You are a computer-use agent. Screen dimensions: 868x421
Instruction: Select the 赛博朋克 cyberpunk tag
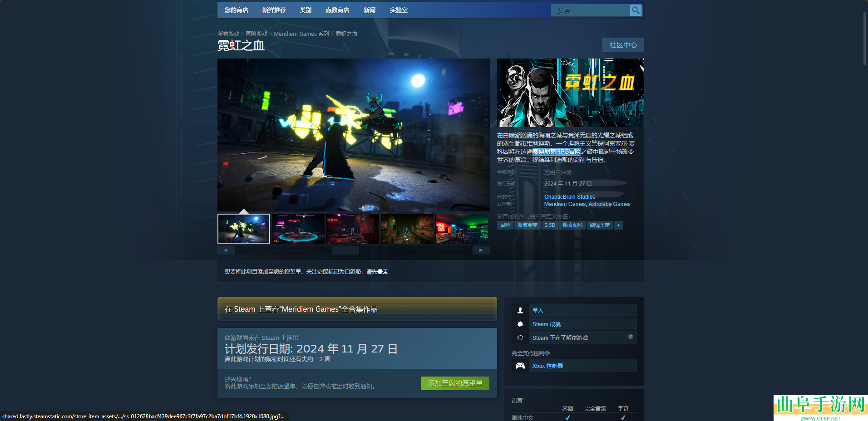(527, 225)
